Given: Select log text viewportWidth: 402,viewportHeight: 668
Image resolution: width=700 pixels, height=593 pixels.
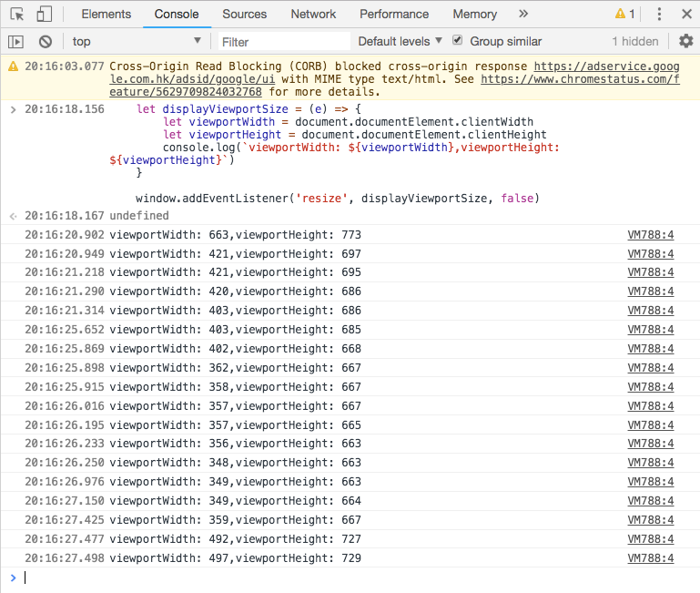Looking at the screenshot, I should click(235, 349).
